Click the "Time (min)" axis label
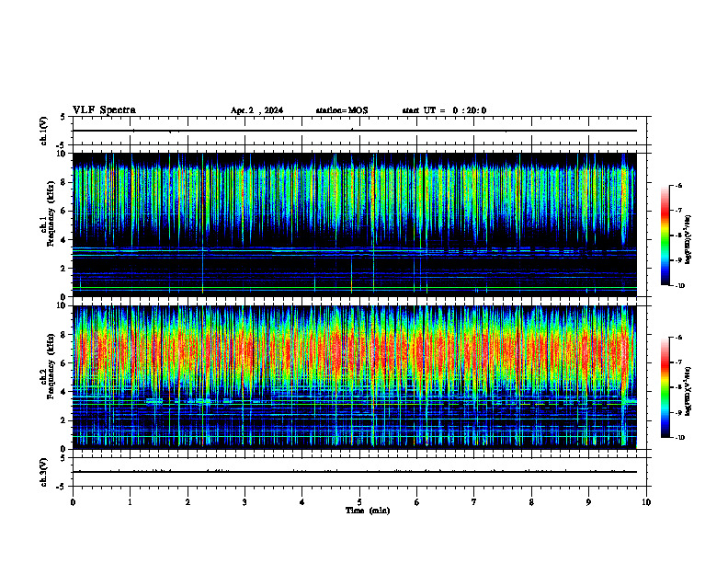728x563 pixels. (x=368, y=511)
